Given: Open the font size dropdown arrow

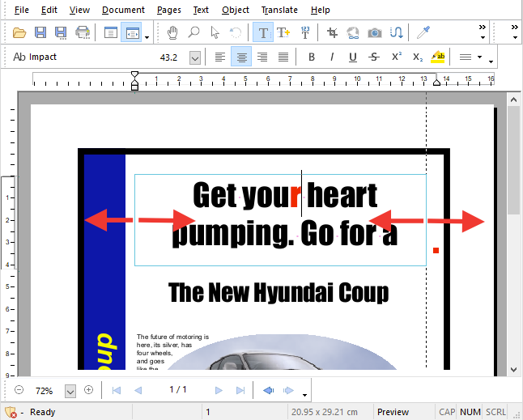Looking at the screenshot, I should pos(195,57).
